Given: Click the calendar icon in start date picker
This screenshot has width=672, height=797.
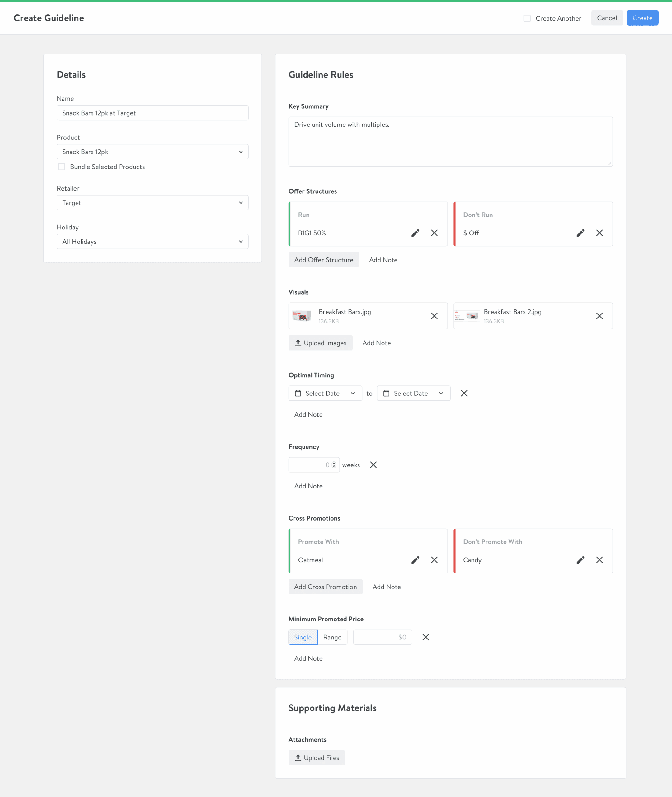Looking at the screenshot, I should (298, 393).
